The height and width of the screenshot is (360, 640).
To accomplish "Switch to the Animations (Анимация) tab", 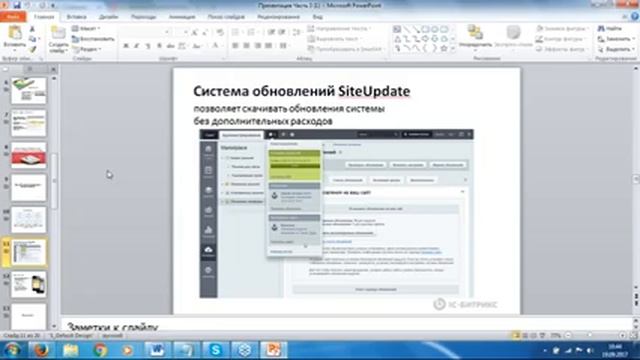I will (182, 17).
